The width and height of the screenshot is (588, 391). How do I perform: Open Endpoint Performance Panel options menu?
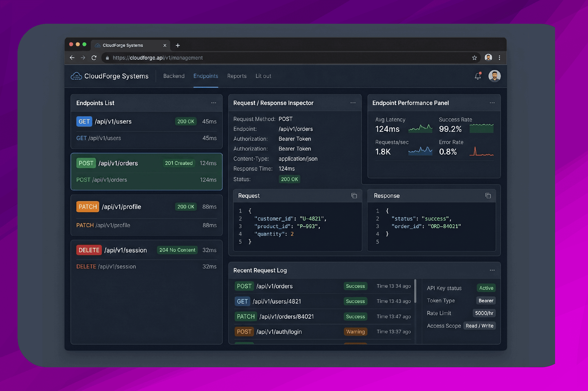click(492, 103)
